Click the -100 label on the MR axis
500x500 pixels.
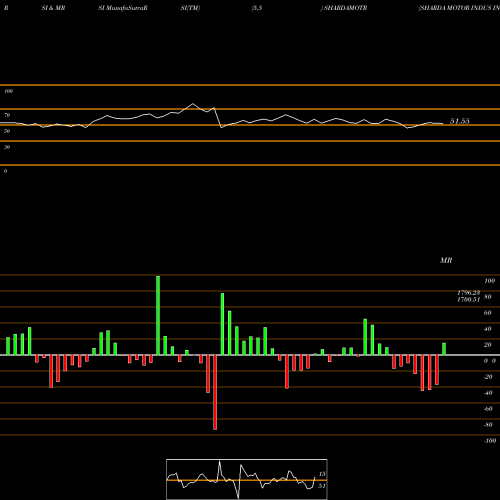490,441
